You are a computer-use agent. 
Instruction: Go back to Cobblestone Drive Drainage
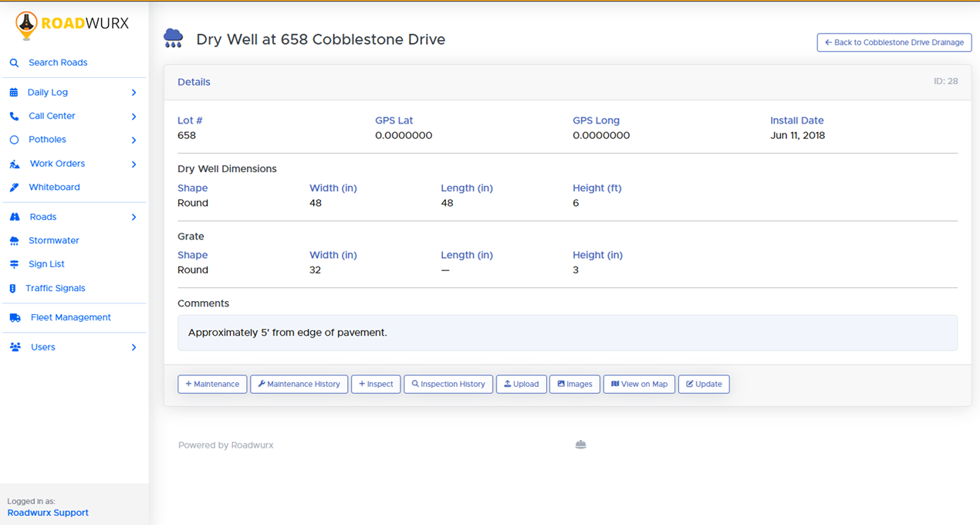pos(894,42)
